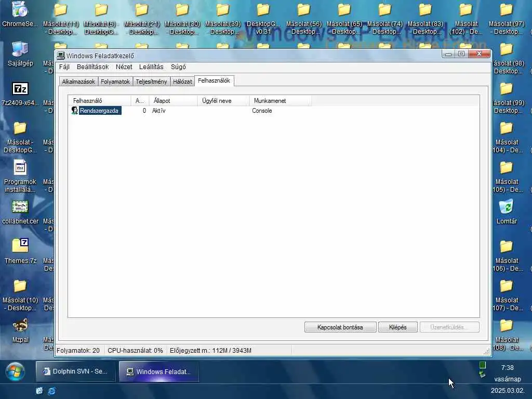532x399 pixels.
Task: Select the Másolat (102) folder icon
Action: (466, 19)
